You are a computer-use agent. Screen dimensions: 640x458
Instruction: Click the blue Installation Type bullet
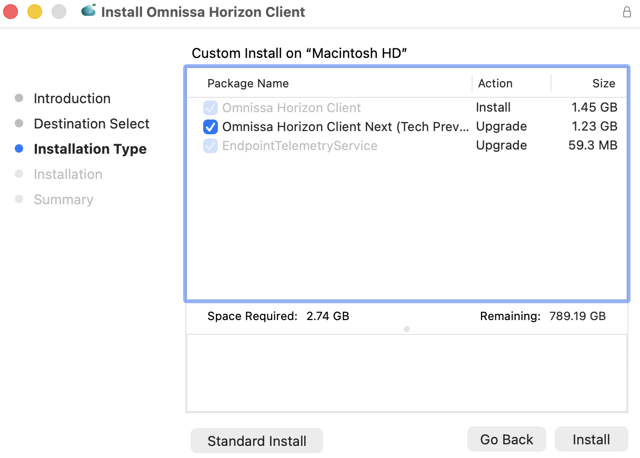[19, 149]
